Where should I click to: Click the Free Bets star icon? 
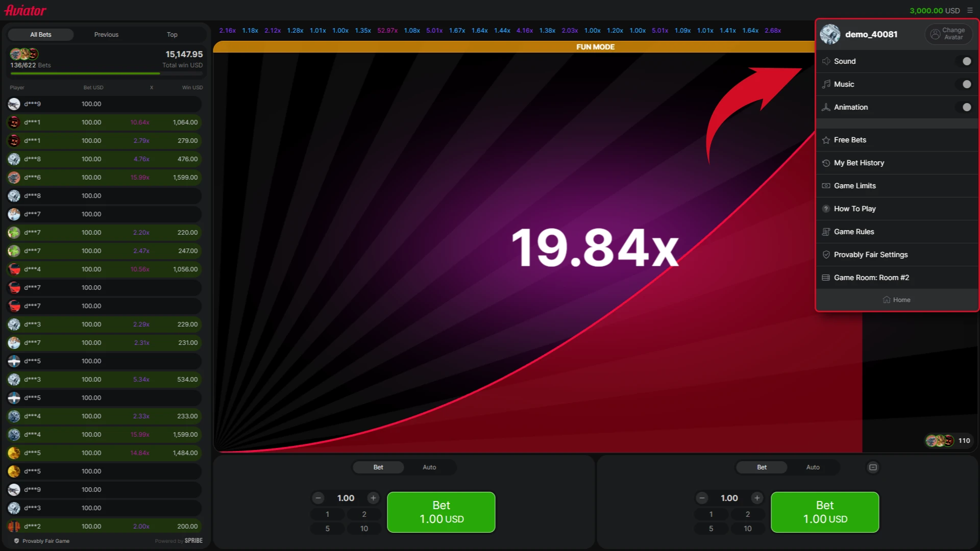click(x=826, y=140)
